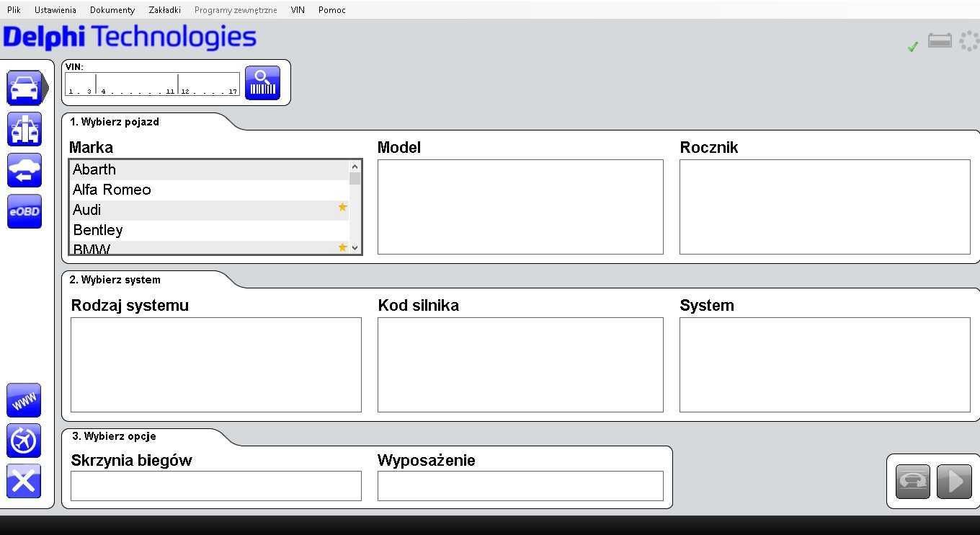Select the eOBD generic diagnostics icon
Screen dimensions: 980x535
(24, 211)
